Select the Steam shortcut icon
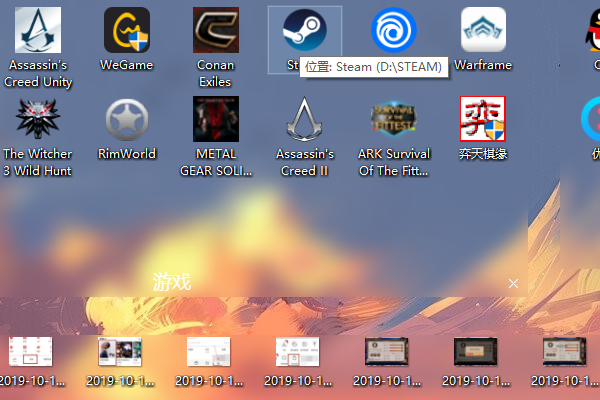The width and height of the screenshot is (600, 400). tap(304, 31)
